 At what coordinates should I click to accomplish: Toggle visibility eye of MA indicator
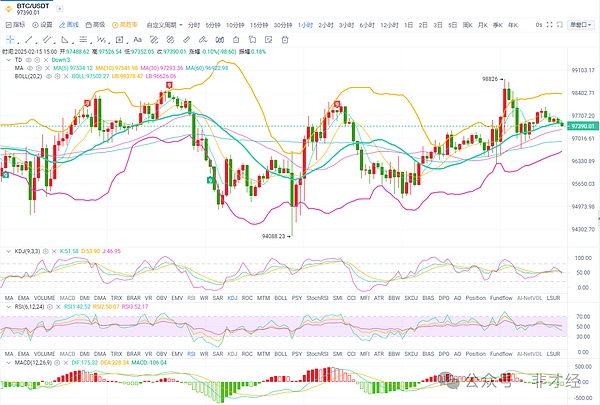point(30,68)
